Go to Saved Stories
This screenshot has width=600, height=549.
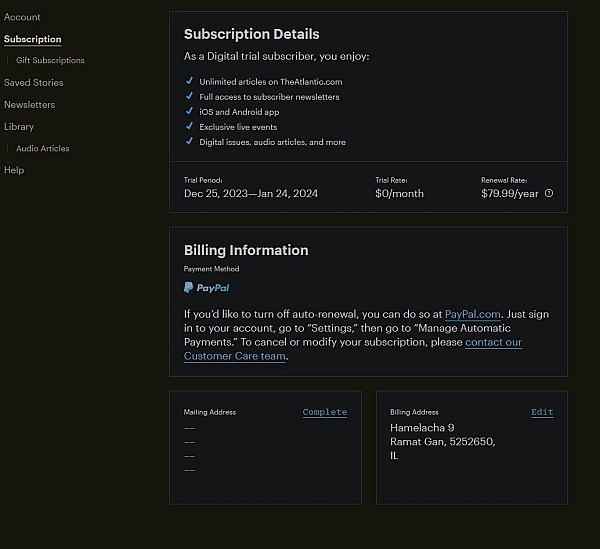[x=34, y=83]
